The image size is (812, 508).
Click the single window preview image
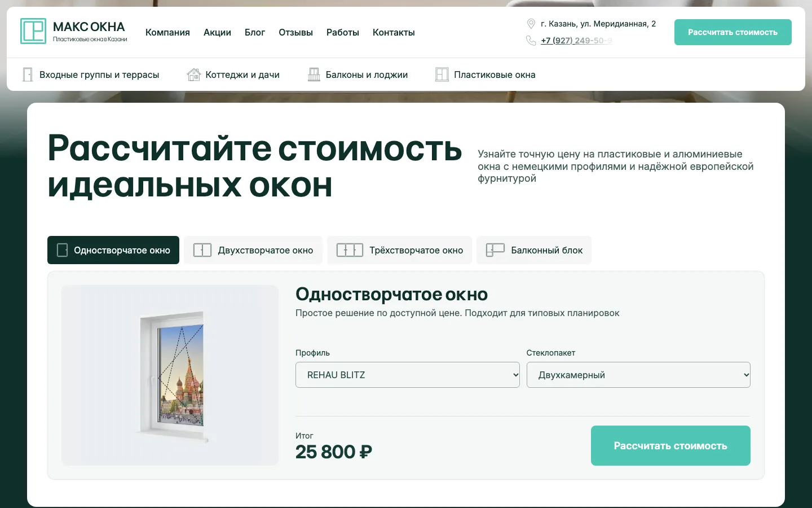point(170,375)
